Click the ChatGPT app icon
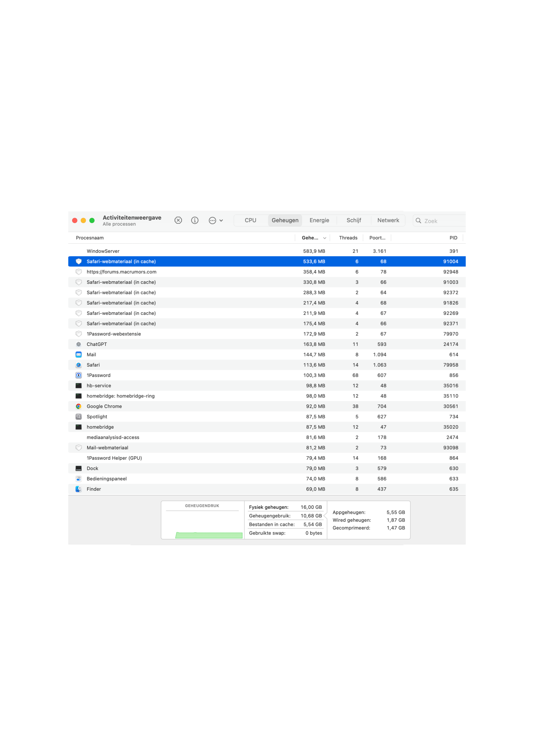534x756 pixels. coord(79,344)
